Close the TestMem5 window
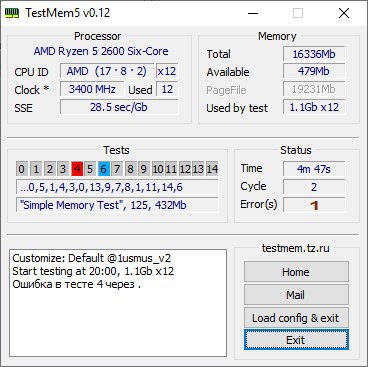The height and width of the screenshot is (367, 368). [x=344, y=13]
